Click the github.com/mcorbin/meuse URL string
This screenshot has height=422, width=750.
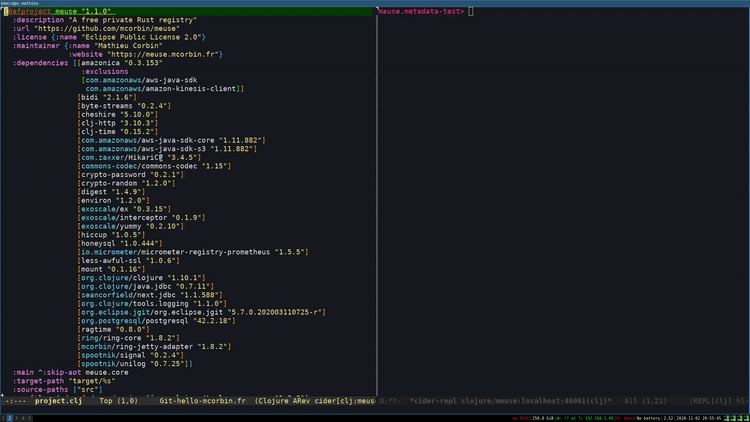pyautogui.click(x=107, y=29)
